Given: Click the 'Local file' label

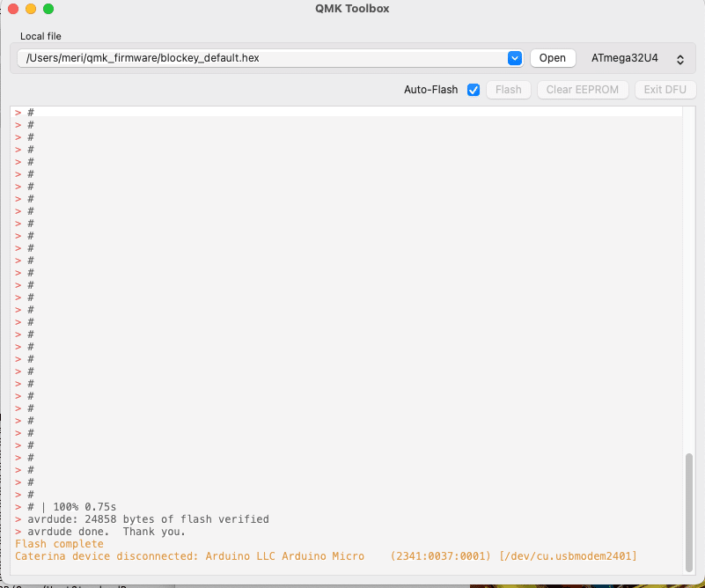Looking at the screenshot, I should (x=40, y=36).
